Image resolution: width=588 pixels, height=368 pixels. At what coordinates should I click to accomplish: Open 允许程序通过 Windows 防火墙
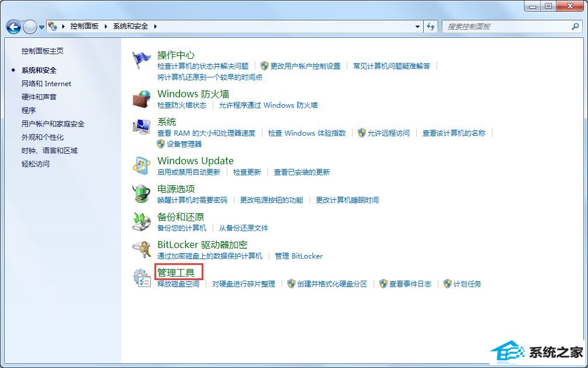269,105
